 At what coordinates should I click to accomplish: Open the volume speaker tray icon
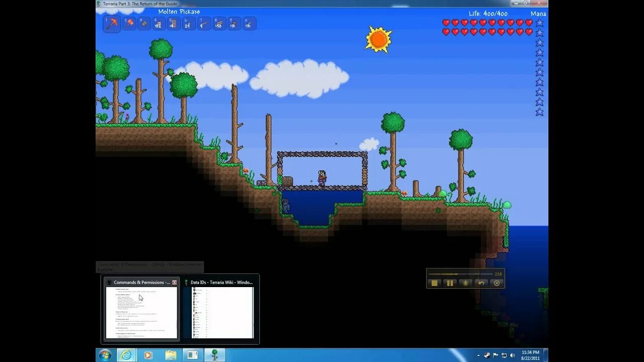coord(512,355)
